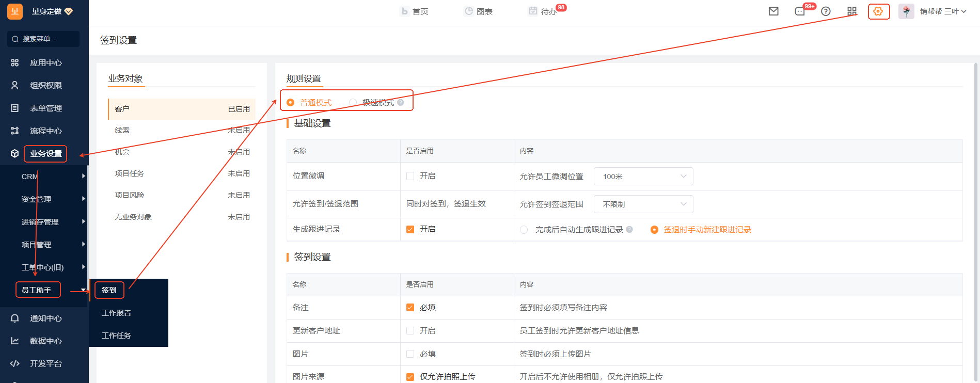Select 无业务对象 row
980x383 pixels.
[182, 217]
